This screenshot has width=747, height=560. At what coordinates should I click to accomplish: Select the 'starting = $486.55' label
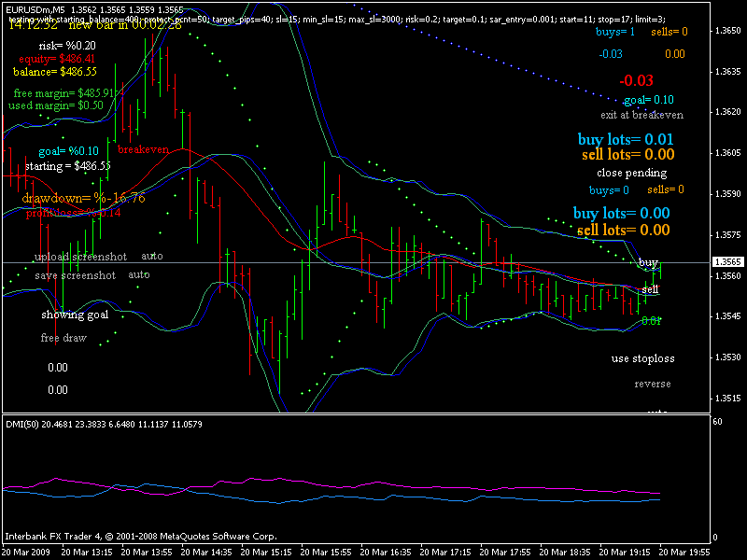point(67,166)
